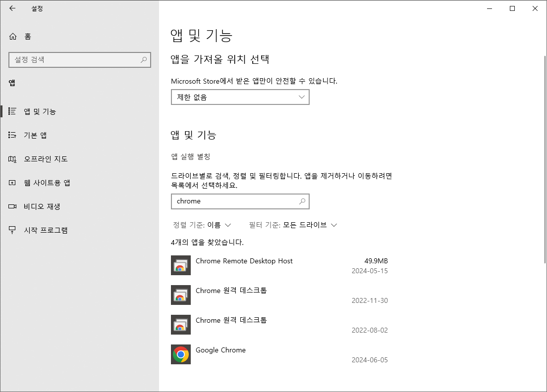Open the 홈 (Home) page

point(80,36)
